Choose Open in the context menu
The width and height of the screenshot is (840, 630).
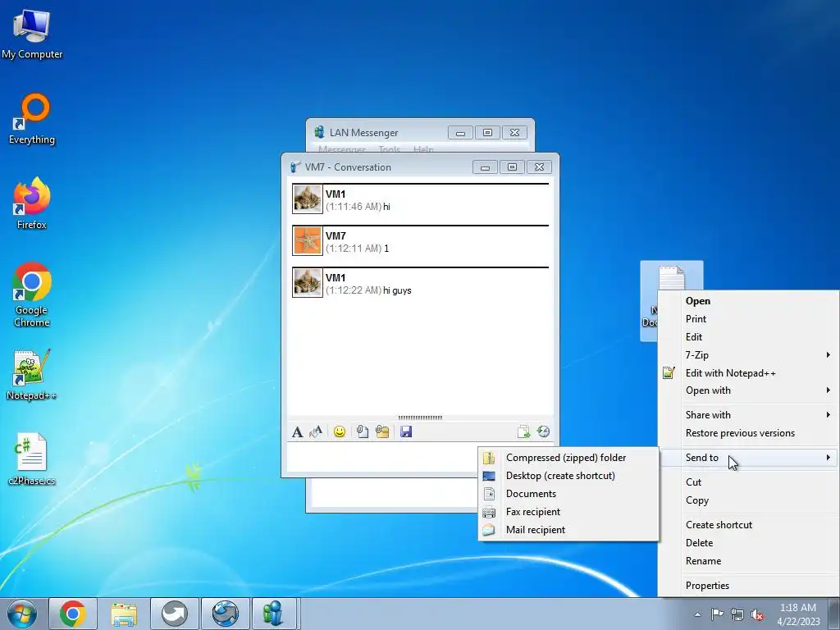pos(748,301)
